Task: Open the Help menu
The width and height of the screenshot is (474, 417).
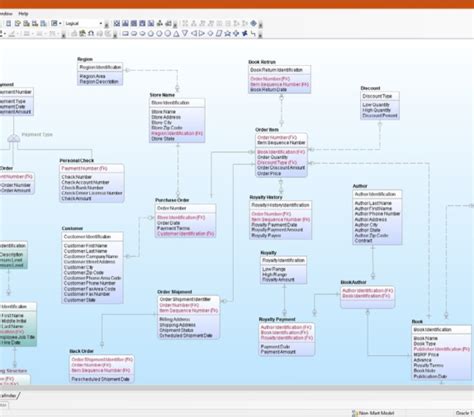Action: coord(23,14)
